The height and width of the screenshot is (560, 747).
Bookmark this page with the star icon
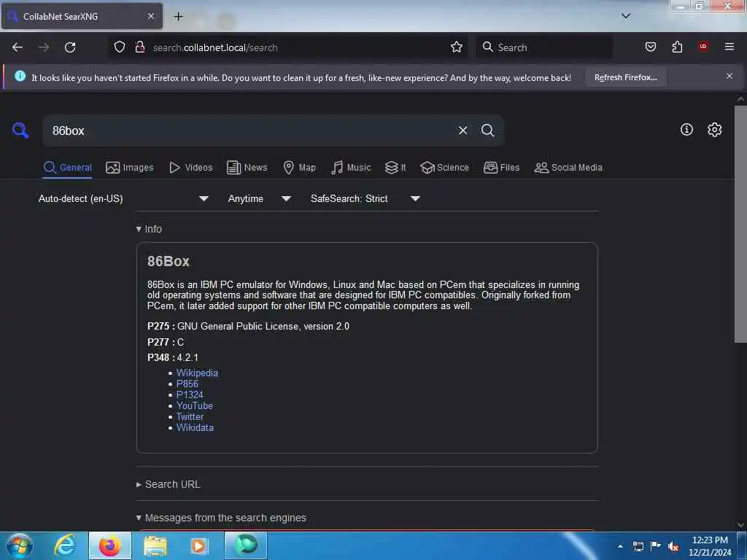[457, 47]
